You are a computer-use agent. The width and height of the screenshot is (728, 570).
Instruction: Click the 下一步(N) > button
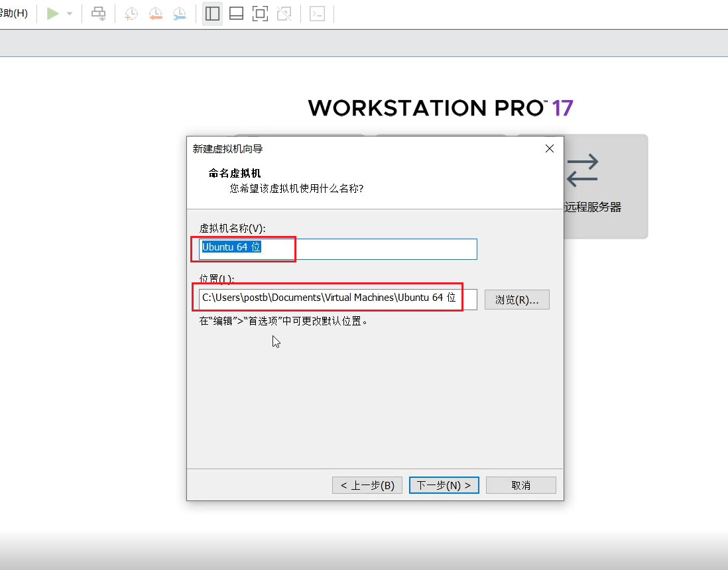click(444, 485)
